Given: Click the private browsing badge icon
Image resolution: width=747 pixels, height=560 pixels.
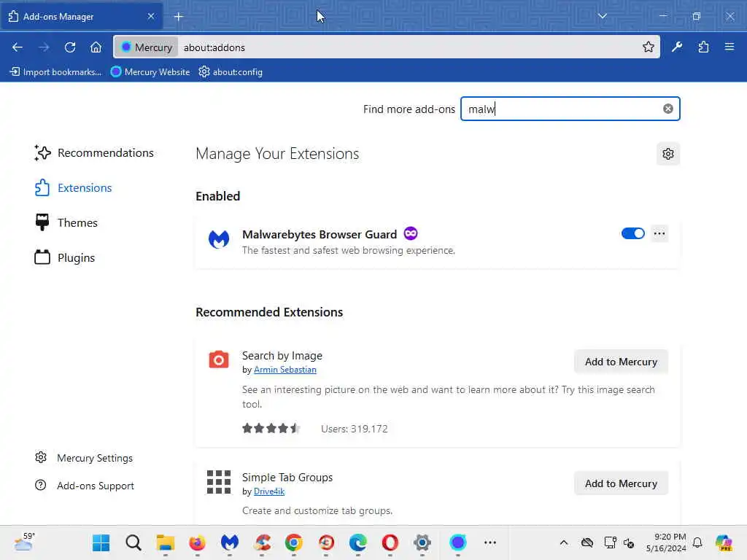Looking at the screenshot, I should point(410,233).
